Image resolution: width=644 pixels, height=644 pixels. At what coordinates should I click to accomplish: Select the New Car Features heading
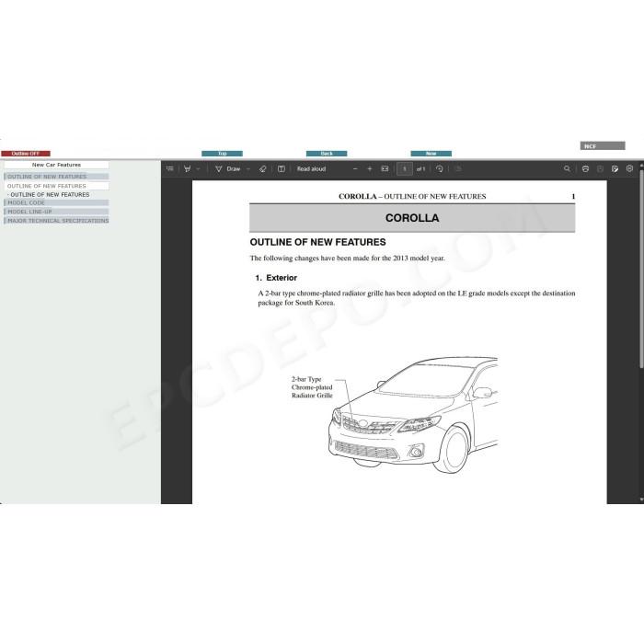point(56,165)
